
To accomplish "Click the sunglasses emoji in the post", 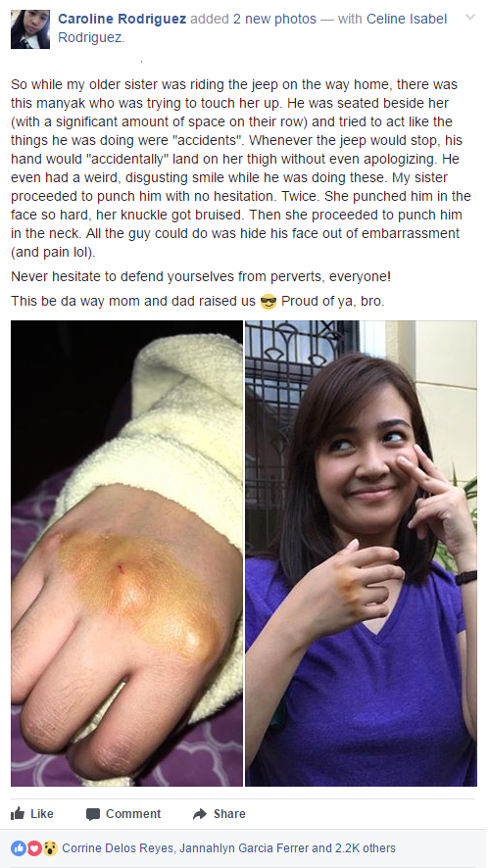I will coord(269,303).
